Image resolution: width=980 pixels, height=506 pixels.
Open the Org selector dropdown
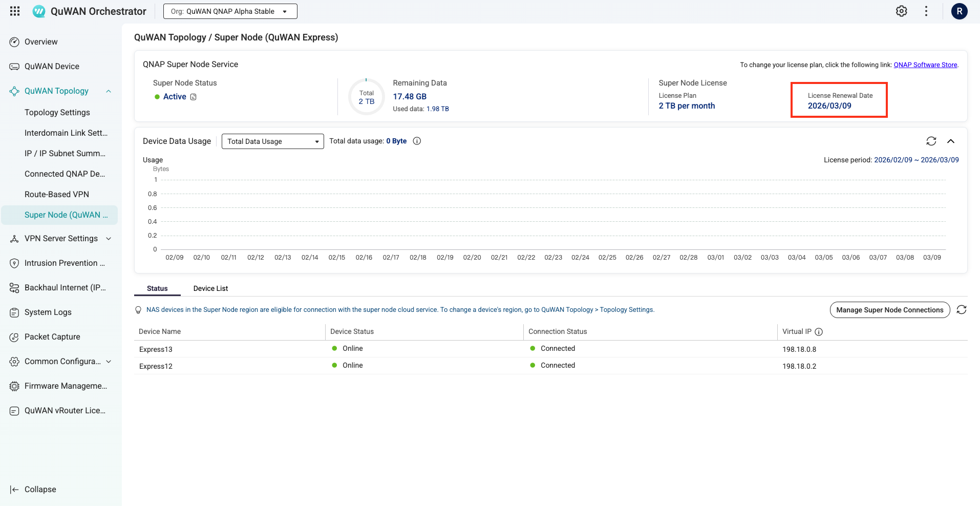click(x=230, y=11)
